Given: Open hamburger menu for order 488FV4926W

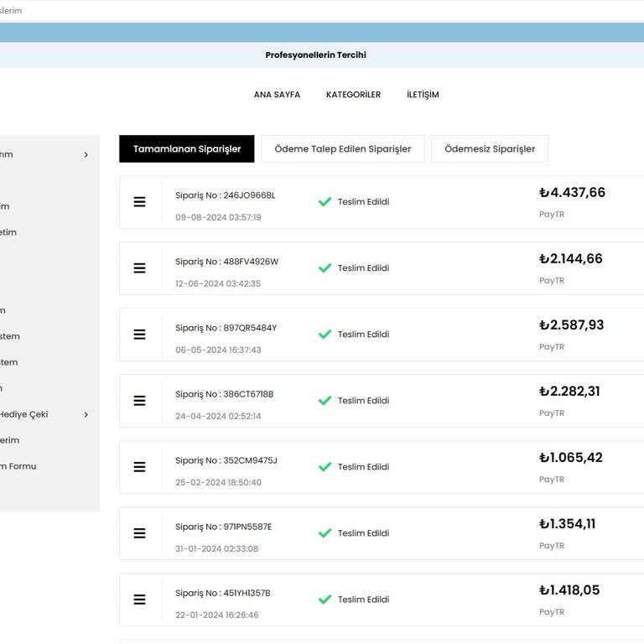Looking at the screenshot, I should 140,268.
